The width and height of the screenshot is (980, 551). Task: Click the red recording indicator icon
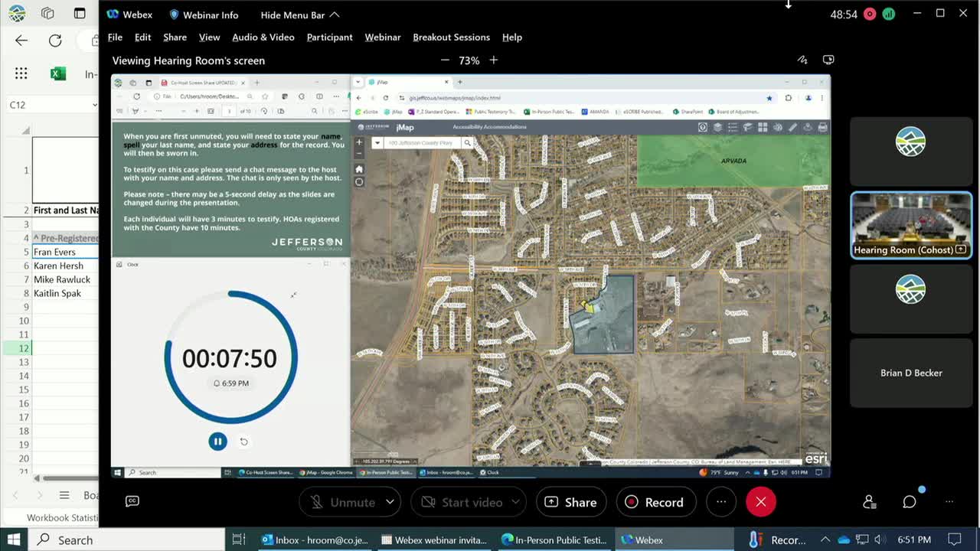pyautogui.click(x=870, y=14)
